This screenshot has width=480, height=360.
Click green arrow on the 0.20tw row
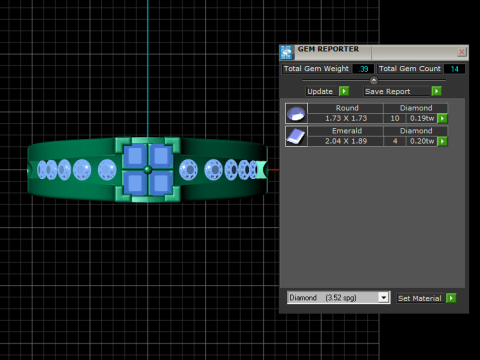tap(442, 141)
